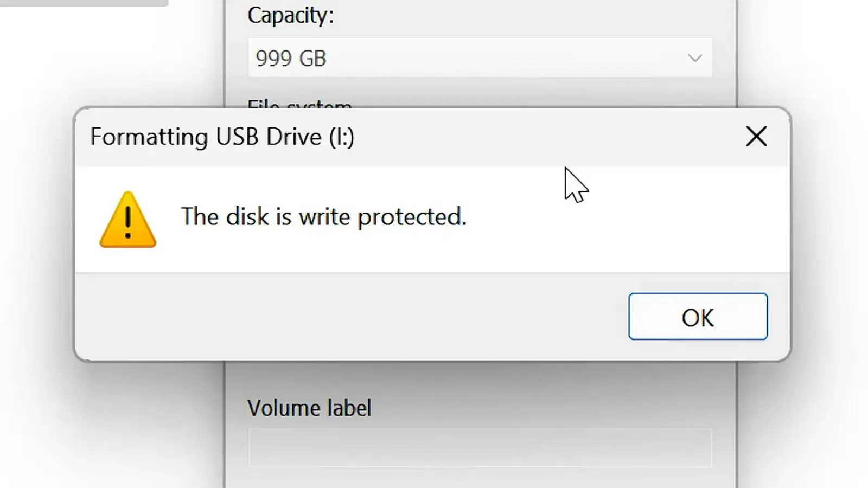Click the Capacity: label
The image size is (868, 488).
pyautogui.click(x=291, y=15)
